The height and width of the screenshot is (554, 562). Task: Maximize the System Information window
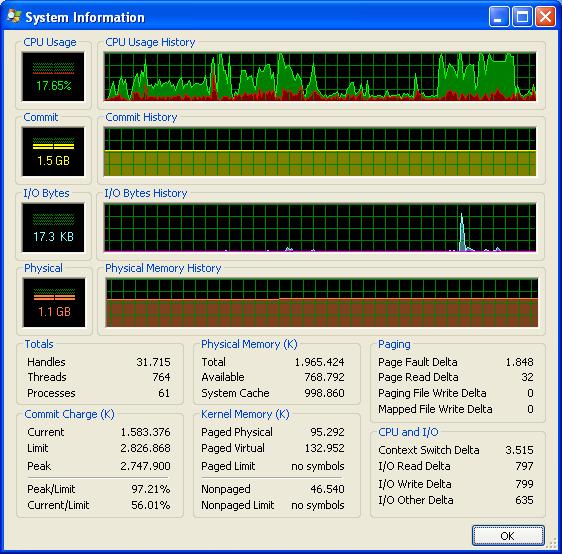click(x=522, y=16)
